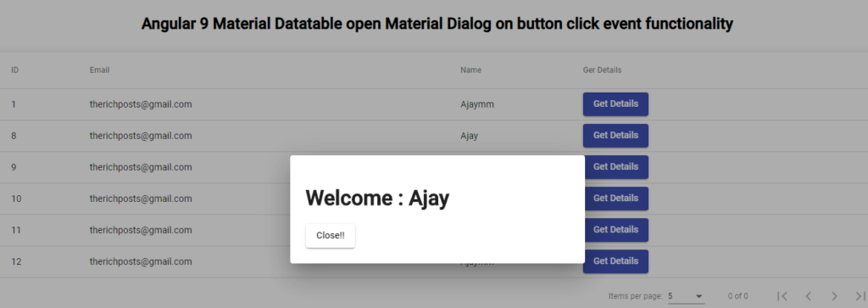Click the email in row ID 12
Viewport: 868px width, 308px height.
click(141, 261)
